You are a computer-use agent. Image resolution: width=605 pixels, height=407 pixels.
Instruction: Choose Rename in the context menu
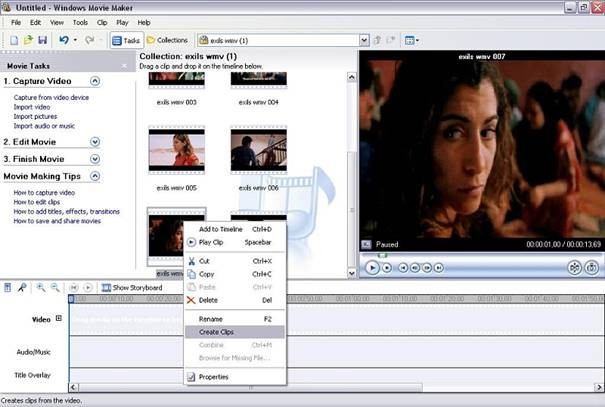click(235, 319)
